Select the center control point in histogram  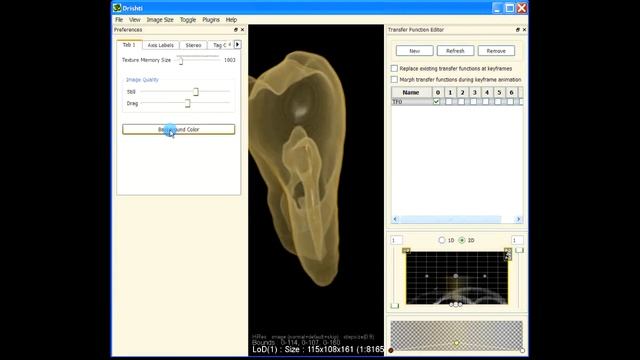point(456,276)
